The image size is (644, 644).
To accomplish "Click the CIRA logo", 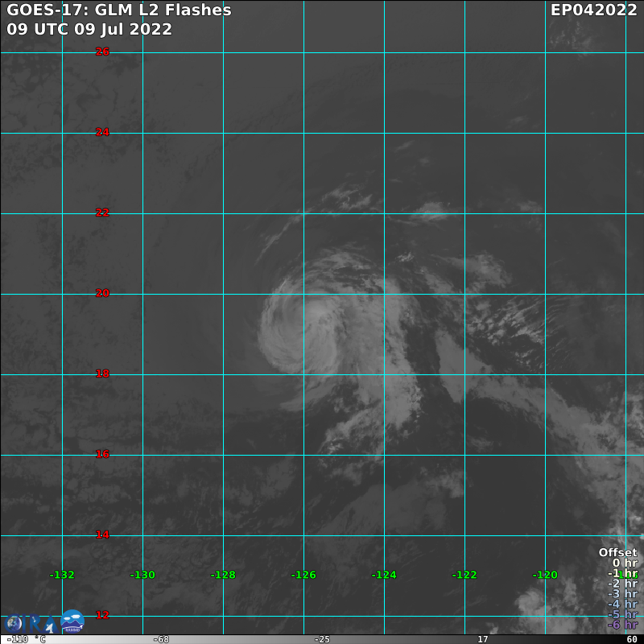I will click(31, 624).
